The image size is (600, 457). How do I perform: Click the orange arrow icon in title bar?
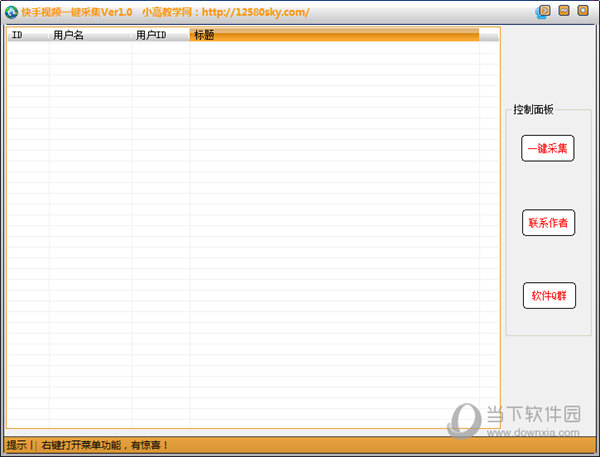point(543,11)
